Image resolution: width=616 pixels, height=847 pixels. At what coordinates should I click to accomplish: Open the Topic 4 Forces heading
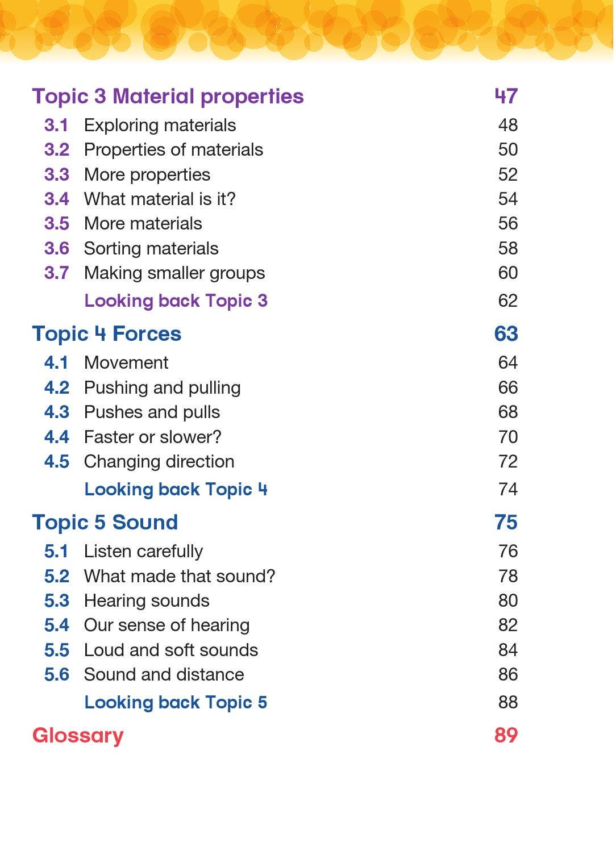(107, 334)
